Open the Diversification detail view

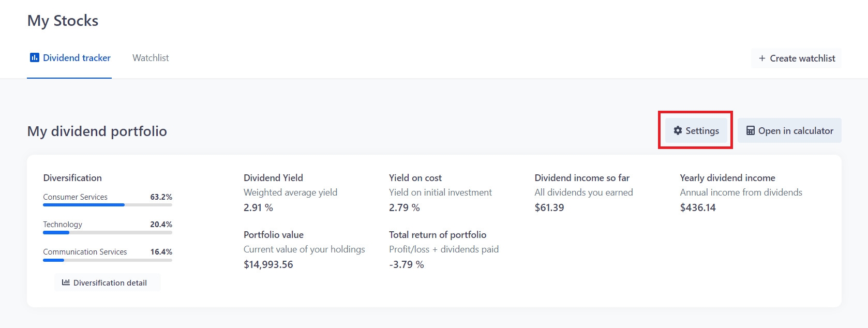coord(108,282)
